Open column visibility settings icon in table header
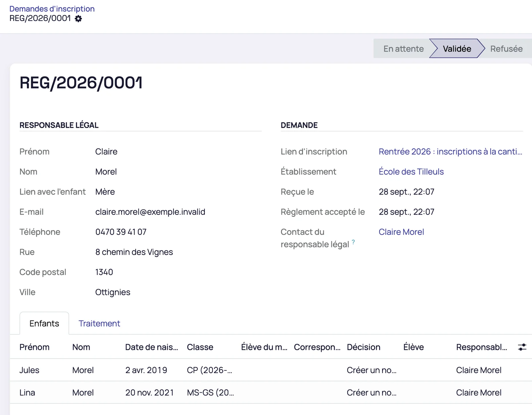Image resolution: width=532 pixels, height=415 pixels. click(x=522, y=347)
